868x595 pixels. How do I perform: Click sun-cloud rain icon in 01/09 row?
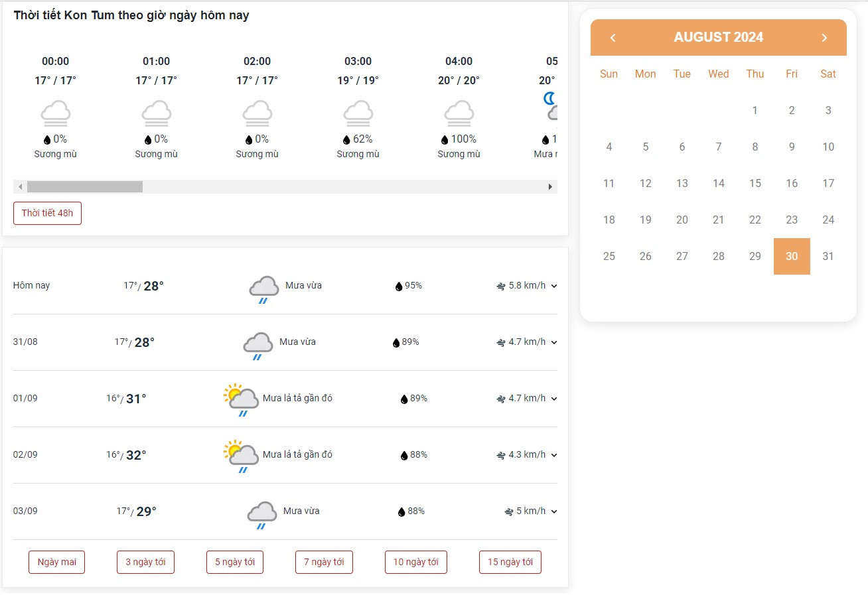[241, 401]
